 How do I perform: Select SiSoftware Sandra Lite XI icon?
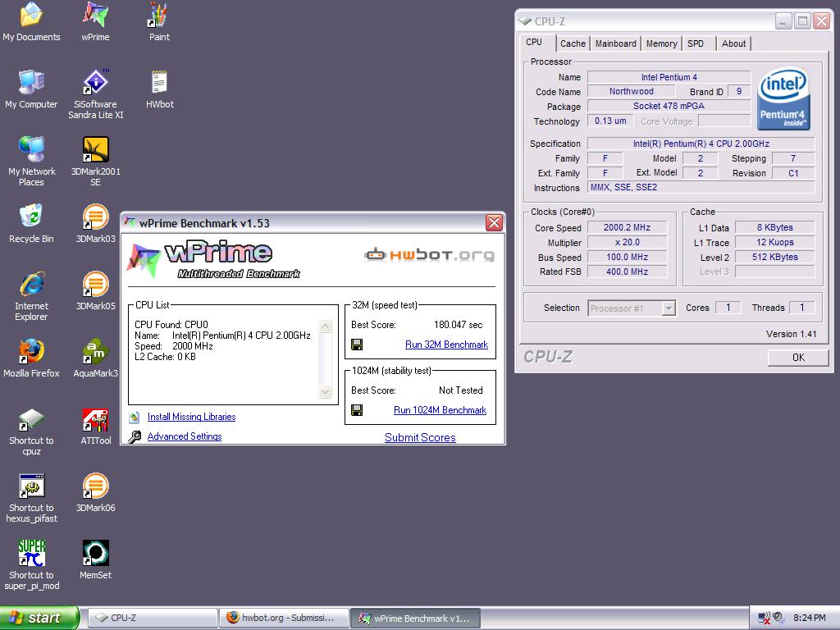coord(95,94)
